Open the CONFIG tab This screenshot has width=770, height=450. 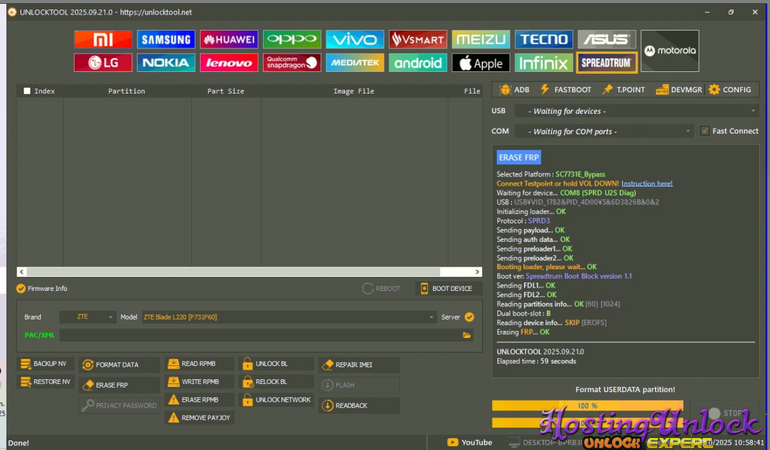[729, 90]
